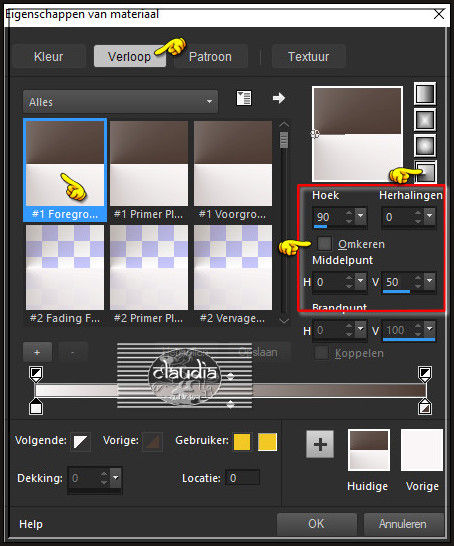Toggle the Omkeren checkbox
454x546 pixels.
324,243
